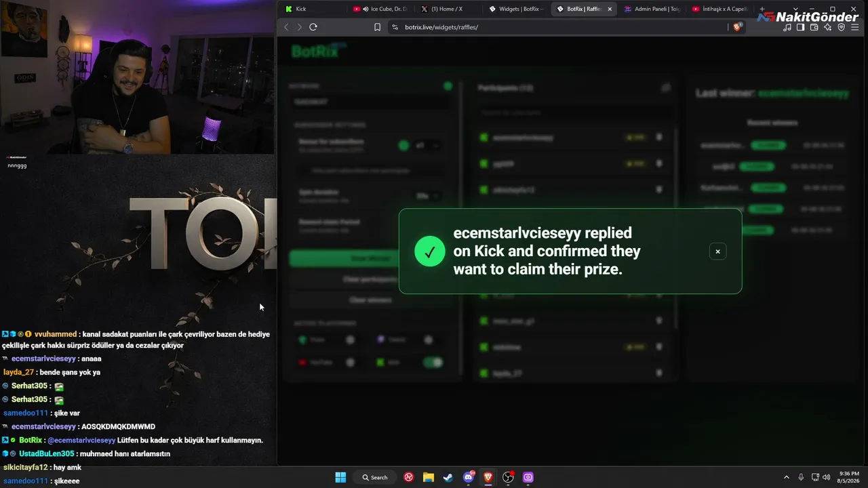Switch to the Ice Cube, Dr. D YouTube tab
The image size is (868, 488).
click(379, 9)
